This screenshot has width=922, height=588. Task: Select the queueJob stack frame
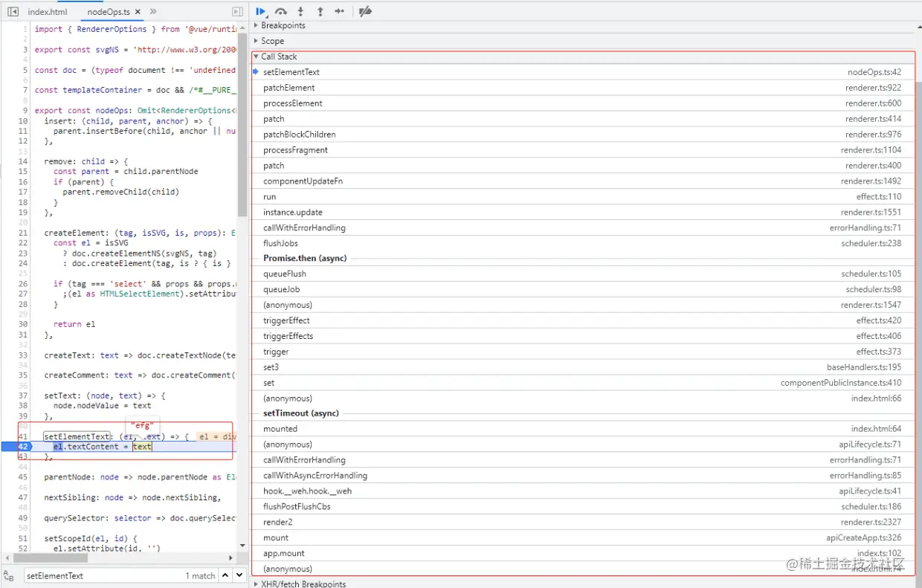[x=584, y=290]
